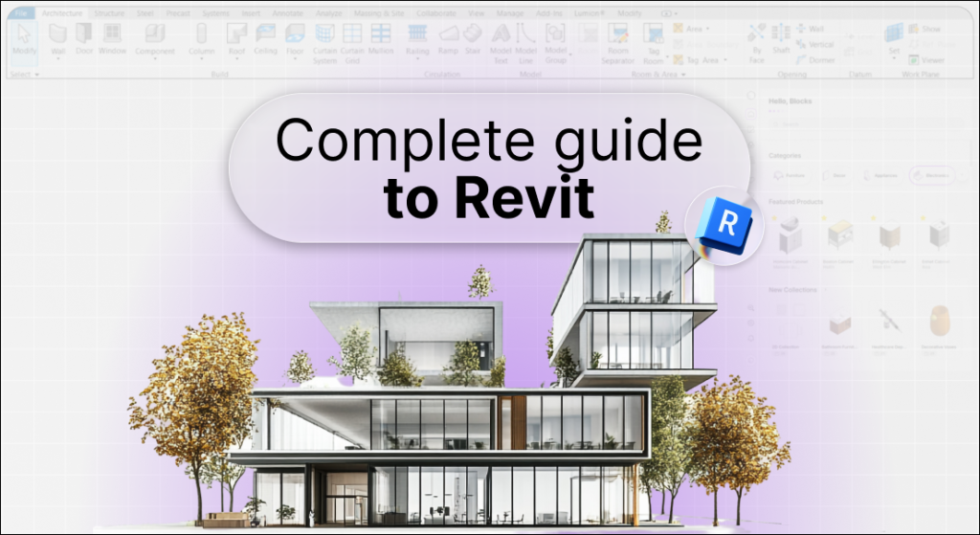Pick the Stair tool
980x535 pixels.
coord(473,38)
